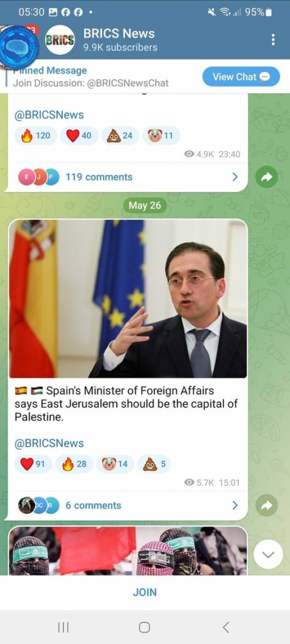
Task: Share the Spain minister post via forward arrow
Action: click(266, 505)
